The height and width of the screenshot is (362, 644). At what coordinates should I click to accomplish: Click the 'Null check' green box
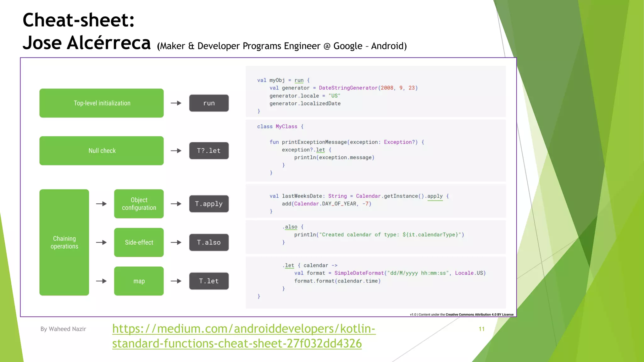(102, 151)
